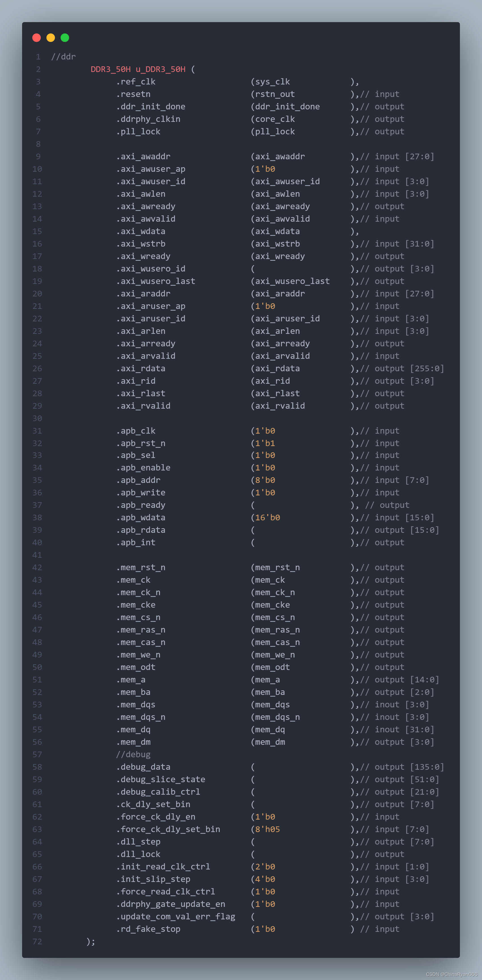Click '8'b0' value of apb_addr

pos(265,480)
